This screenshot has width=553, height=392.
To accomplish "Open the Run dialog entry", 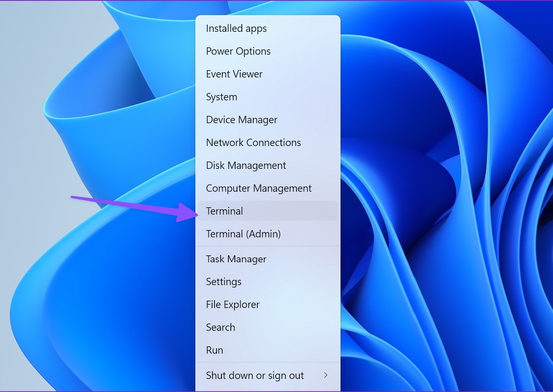I will click(x=215, y=350).
